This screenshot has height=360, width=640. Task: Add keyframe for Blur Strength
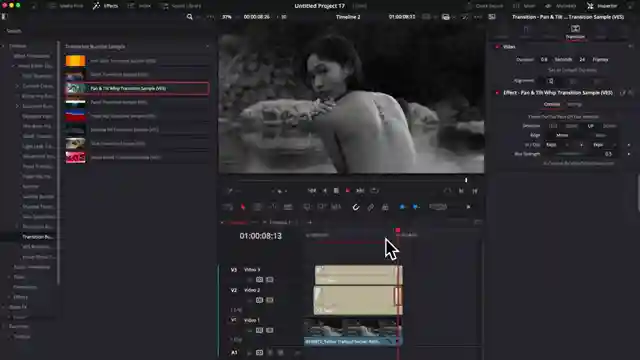click(x=629, y=154)
